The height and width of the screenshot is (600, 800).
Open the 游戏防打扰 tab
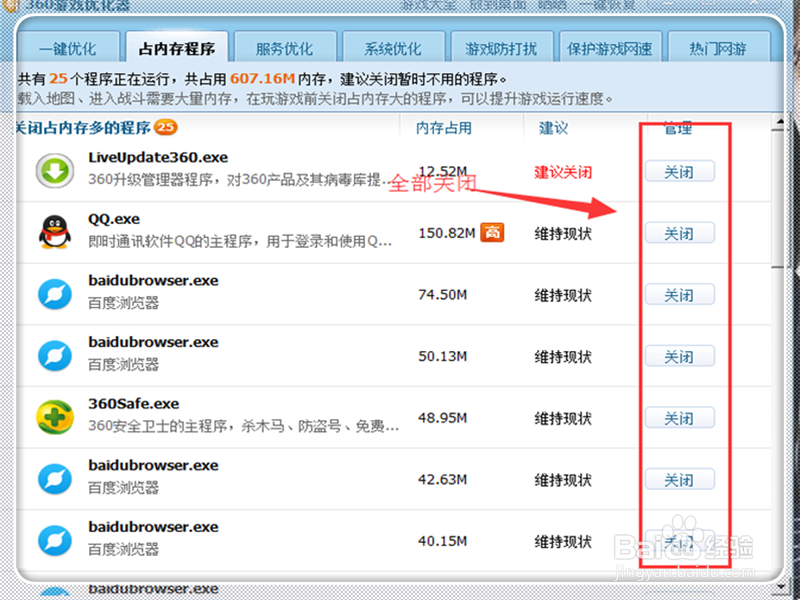[501, 49]
